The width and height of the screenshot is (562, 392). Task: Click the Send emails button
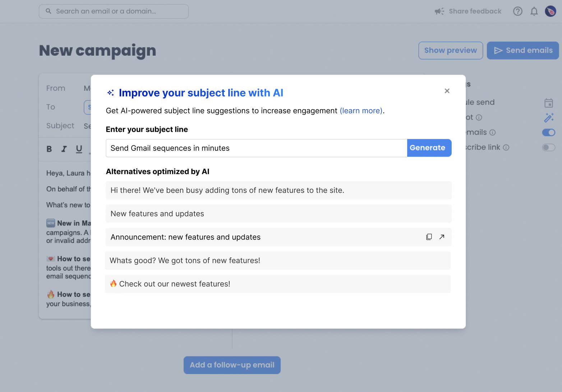[522, 50]
